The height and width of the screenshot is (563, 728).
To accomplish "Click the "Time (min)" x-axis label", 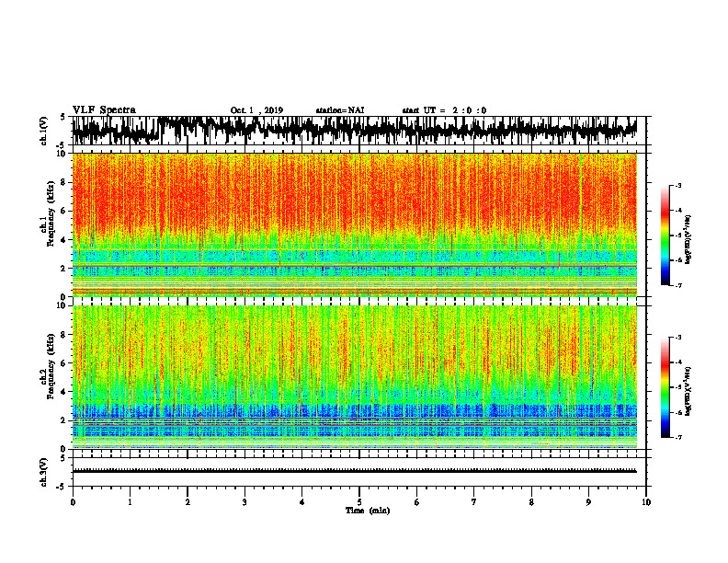I will 368,511.
